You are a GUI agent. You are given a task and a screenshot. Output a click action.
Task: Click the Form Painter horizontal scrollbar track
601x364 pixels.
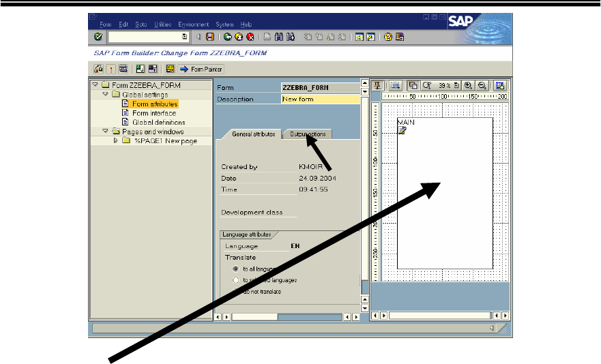tap(440, 316)
